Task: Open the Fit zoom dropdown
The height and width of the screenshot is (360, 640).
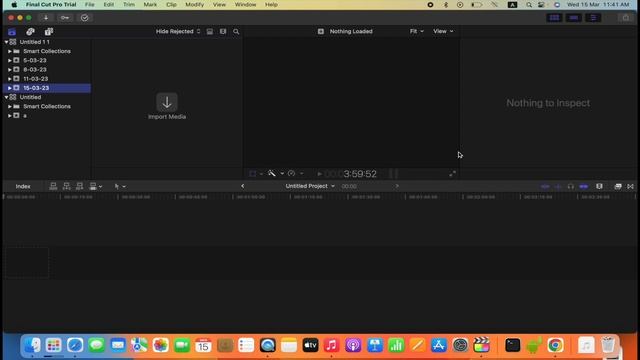Action: click(416, 31)
